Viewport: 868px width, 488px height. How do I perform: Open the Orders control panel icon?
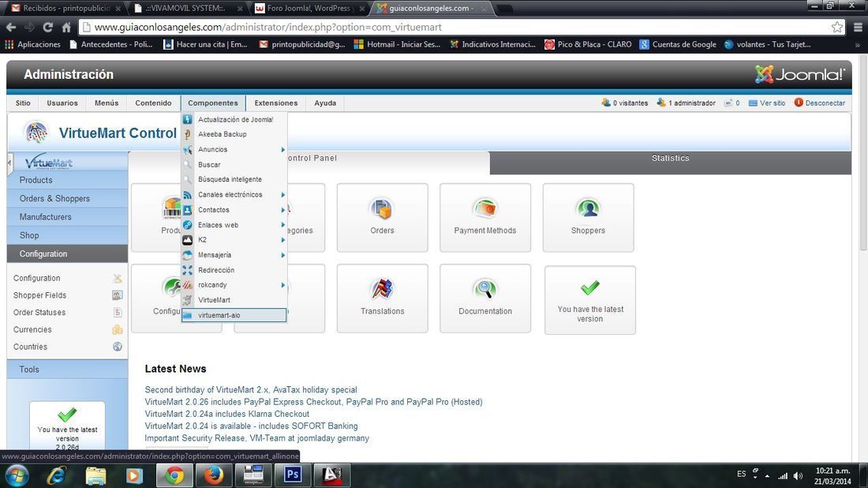pos(382,218)
